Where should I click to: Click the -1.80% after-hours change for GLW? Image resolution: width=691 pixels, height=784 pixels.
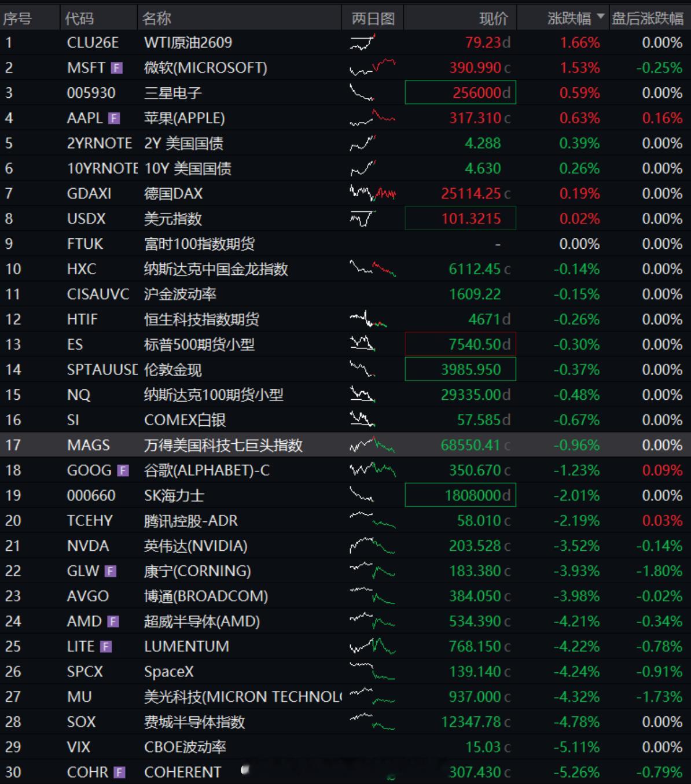[x=659, y=571]
